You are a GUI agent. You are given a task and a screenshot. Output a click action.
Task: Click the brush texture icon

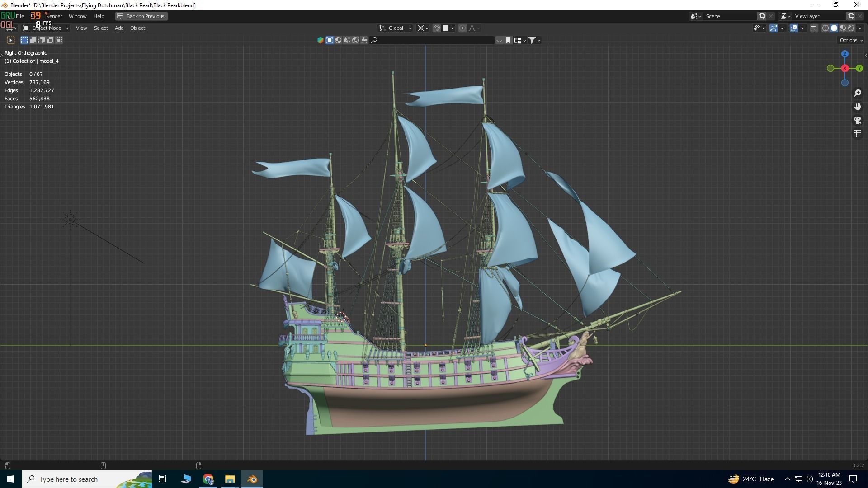click(364, 40)
